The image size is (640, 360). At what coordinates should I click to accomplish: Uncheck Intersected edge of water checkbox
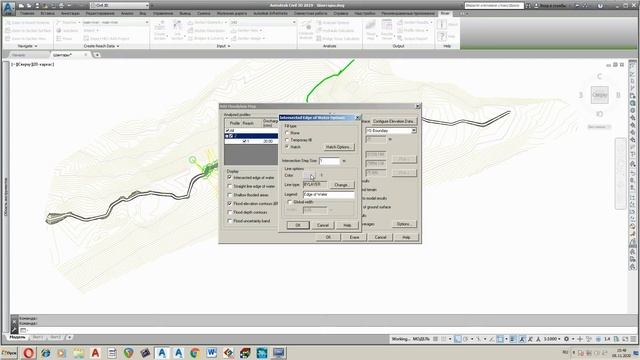click(x=230, y=178)
